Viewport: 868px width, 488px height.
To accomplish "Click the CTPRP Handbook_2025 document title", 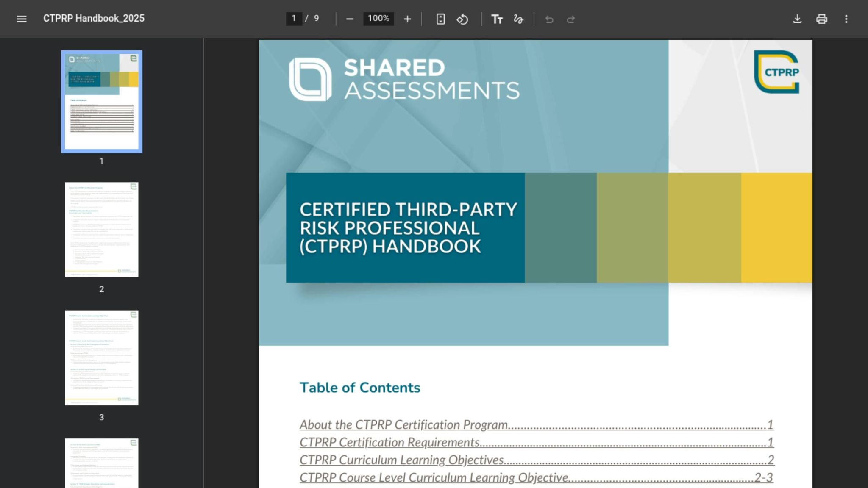I will pos(94,19).
